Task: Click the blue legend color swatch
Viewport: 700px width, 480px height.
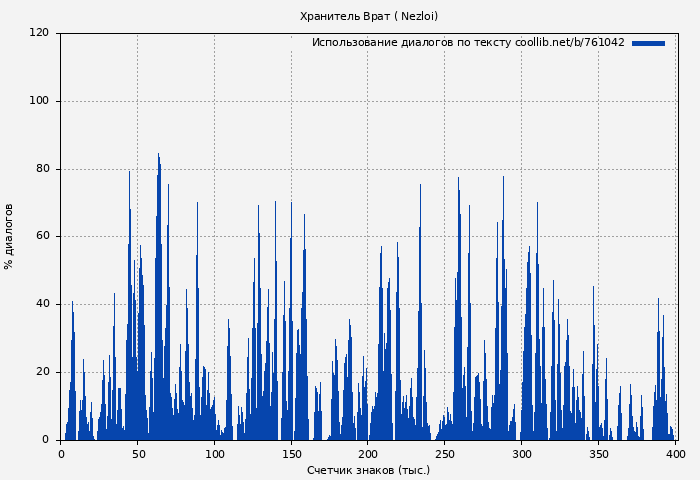Action: click(648, 43)
